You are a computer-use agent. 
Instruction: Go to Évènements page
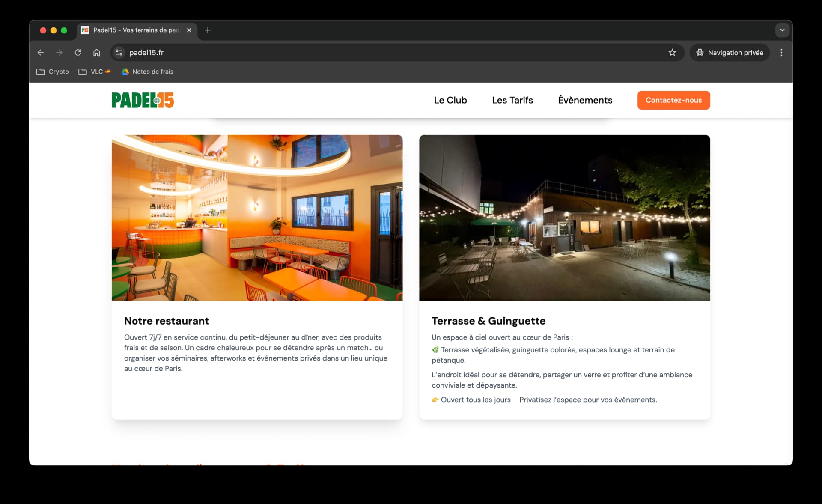pos(585,100)
